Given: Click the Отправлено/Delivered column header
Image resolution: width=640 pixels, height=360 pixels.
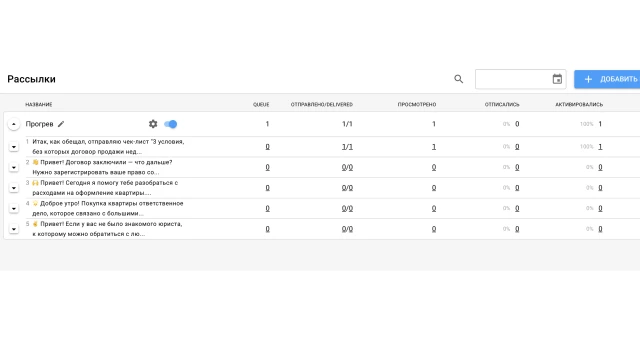Looking at the screenshot, I should pos(322,104).
